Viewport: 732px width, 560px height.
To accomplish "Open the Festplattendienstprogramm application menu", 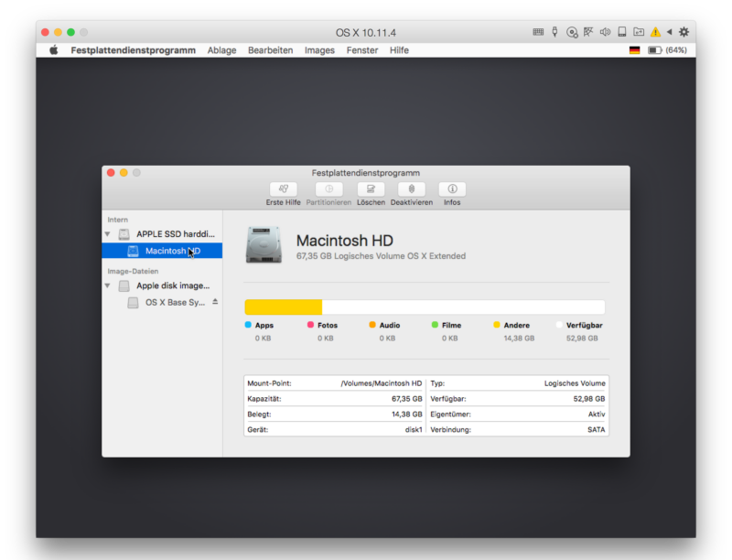I will tap(133, 50).
